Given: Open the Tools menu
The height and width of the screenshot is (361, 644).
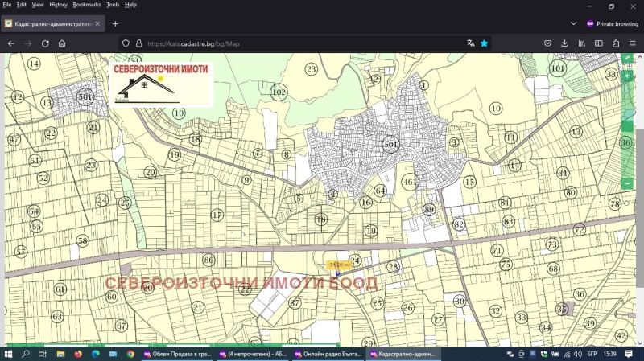Looking at the screenshot, I should 113,5.
